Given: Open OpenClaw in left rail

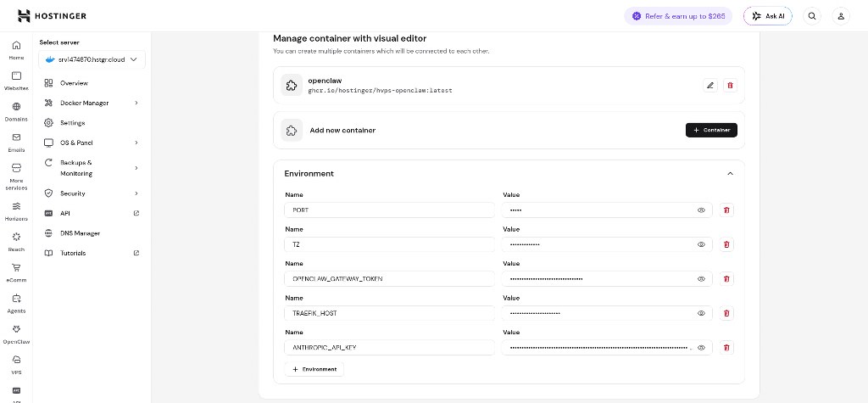Looking at the screenshot, I should 17,334.
